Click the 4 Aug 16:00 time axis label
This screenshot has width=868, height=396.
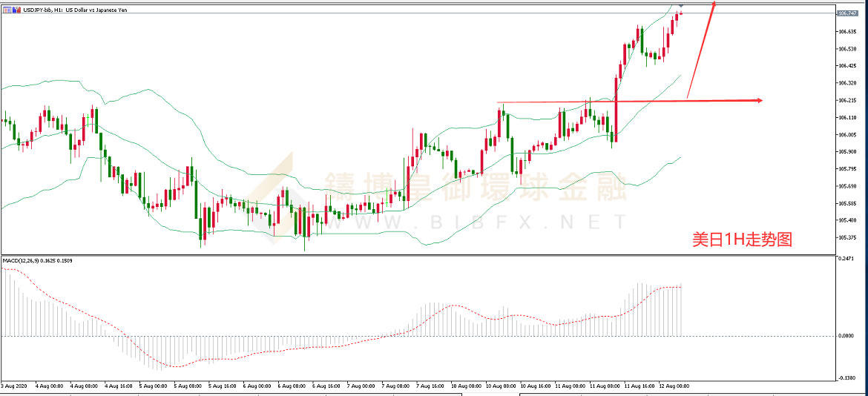pyautogui.click(x=117, y=386)
